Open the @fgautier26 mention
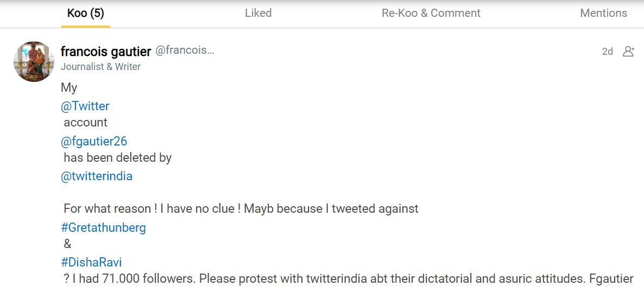 point(94,142)
